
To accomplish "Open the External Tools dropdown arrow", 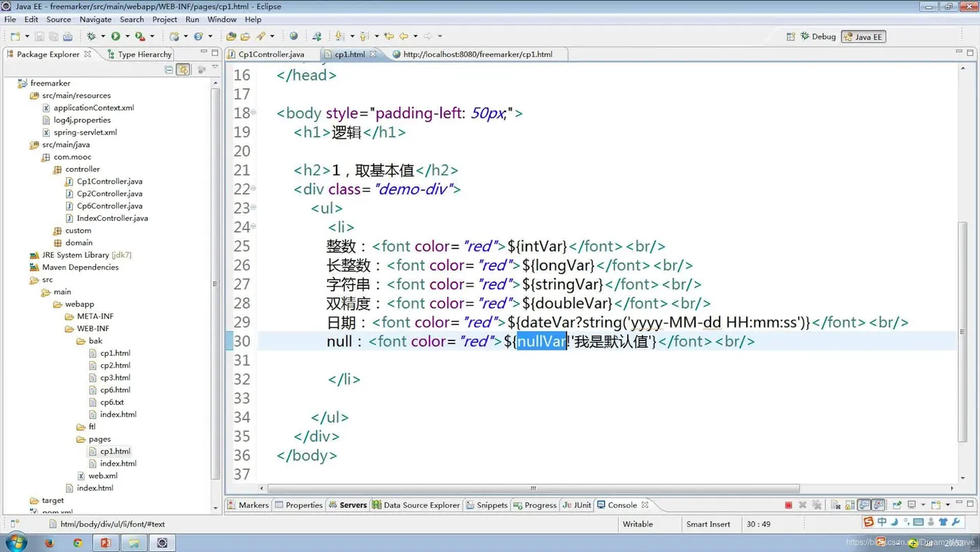I will point(151,36).
